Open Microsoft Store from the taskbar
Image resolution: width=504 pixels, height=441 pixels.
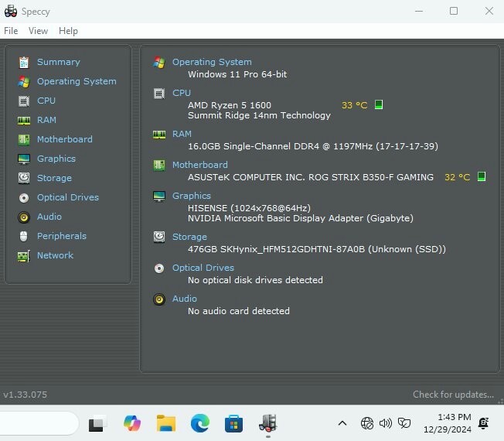(233, 423)
